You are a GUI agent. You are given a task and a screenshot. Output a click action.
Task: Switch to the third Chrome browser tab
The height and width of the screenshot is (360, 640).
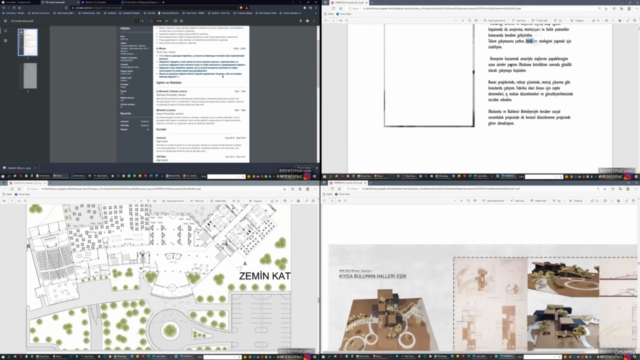coord(100,2)
